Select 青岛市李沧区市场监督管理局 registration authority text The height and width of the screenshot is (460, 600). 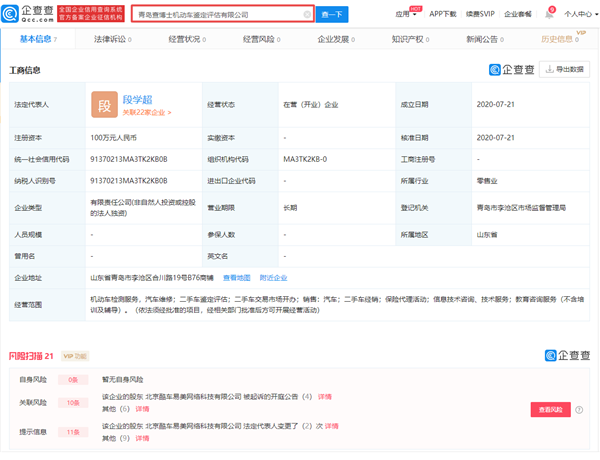coord(521,208)
